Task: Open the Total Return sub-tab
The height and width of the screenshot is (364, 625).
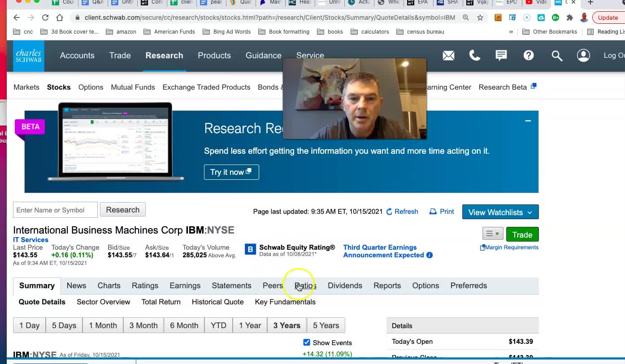Action: pos(161,302)
